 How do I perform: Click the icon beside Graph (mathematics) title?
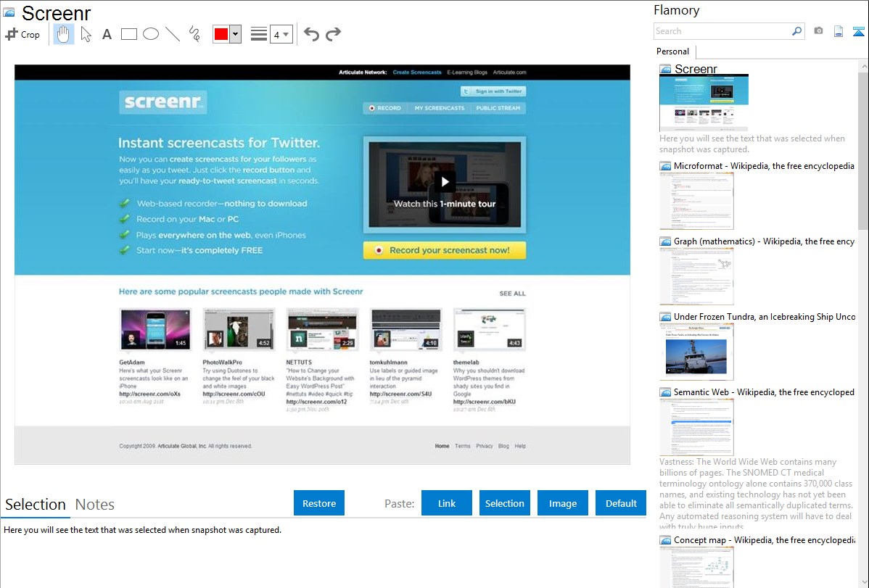[665, 241]
